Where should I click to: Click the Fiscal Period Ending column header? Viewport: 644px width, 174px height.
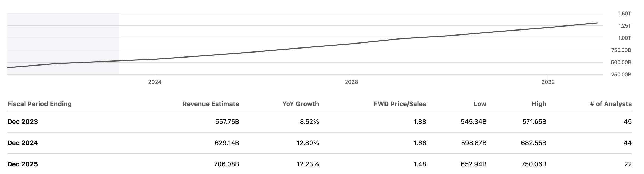(39, 104)
